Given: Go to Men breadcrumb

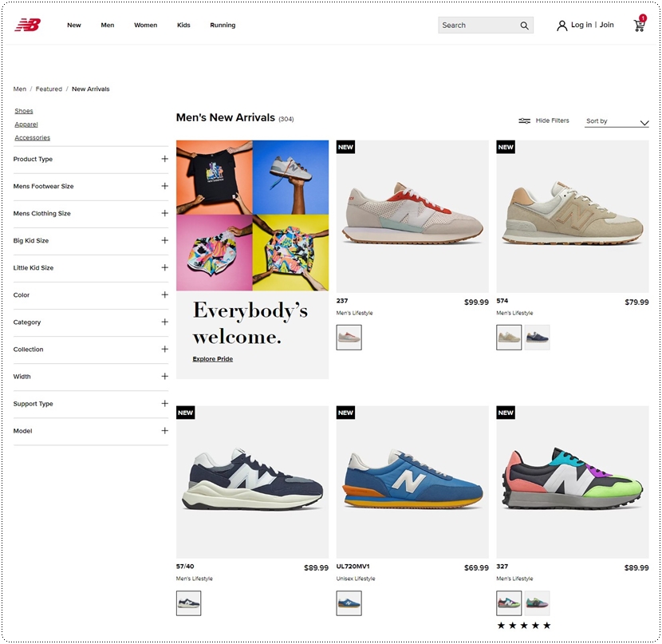Looking at the screenshot, I should (x=20, y=89).
